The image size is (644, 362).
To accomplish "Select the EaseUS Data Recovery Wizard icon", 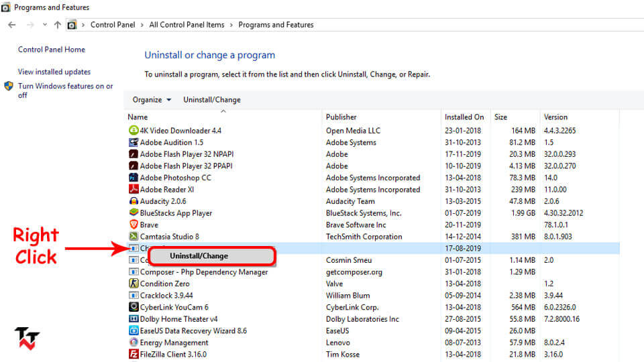I will [133, 330].
